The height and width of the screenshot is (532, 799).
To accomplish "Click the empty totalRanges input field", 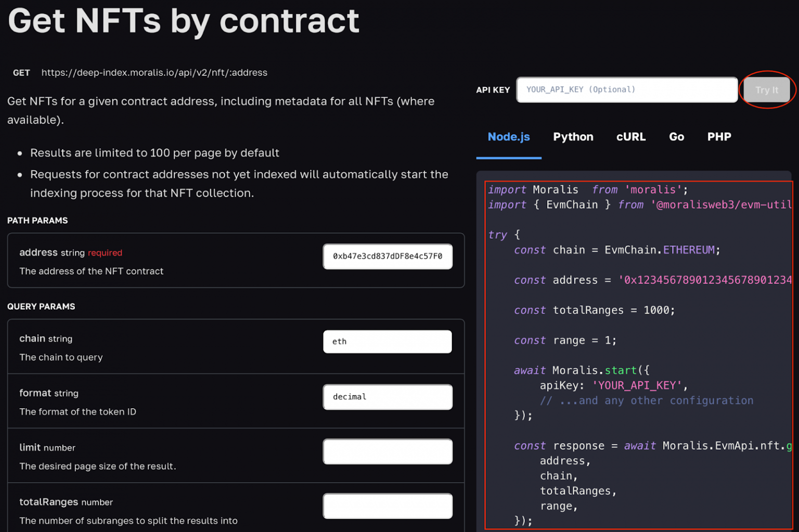I will [x=387, y=505].
